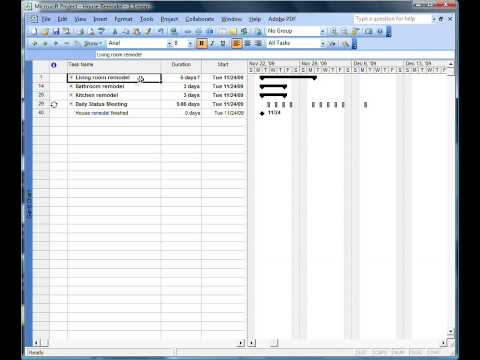
Task: Open the View menu
Action: (x=80, y=19)
